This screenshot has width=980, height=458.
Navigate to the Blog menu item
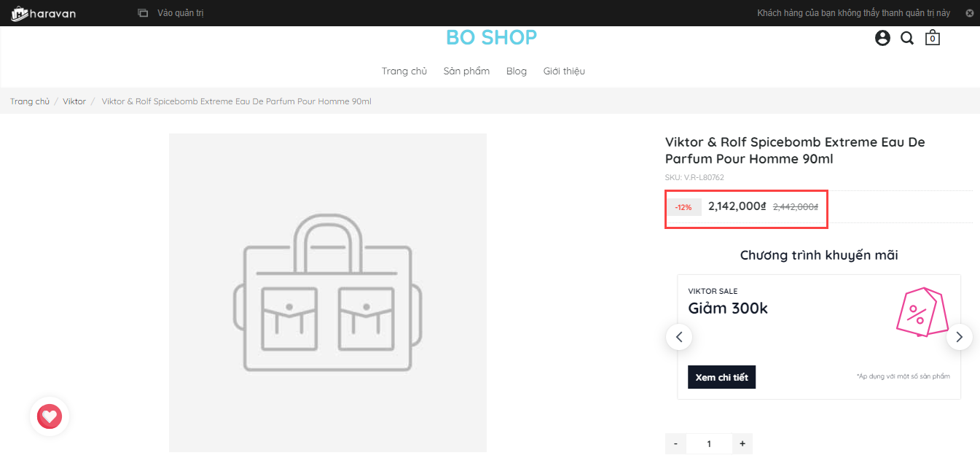pos(517,71)
